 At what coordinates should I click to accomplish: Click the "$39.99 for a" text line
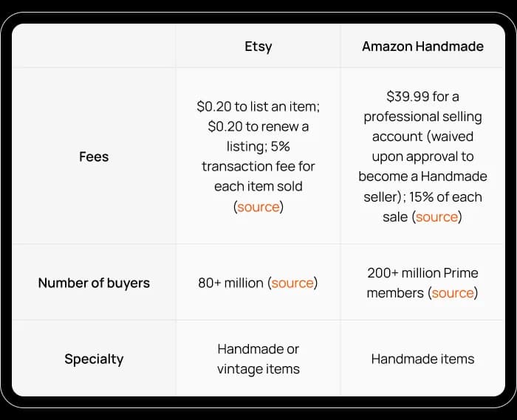(422, 96)
